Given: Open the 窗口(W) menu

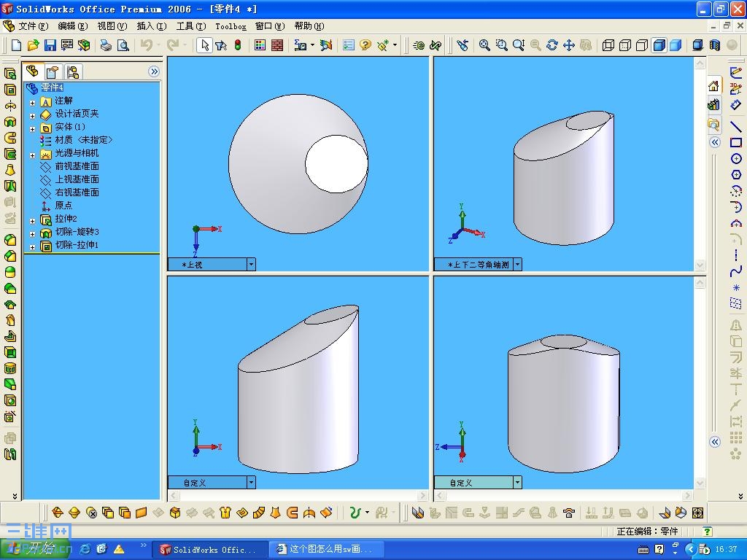Looking at the screenshot, I should pos(270,26).
